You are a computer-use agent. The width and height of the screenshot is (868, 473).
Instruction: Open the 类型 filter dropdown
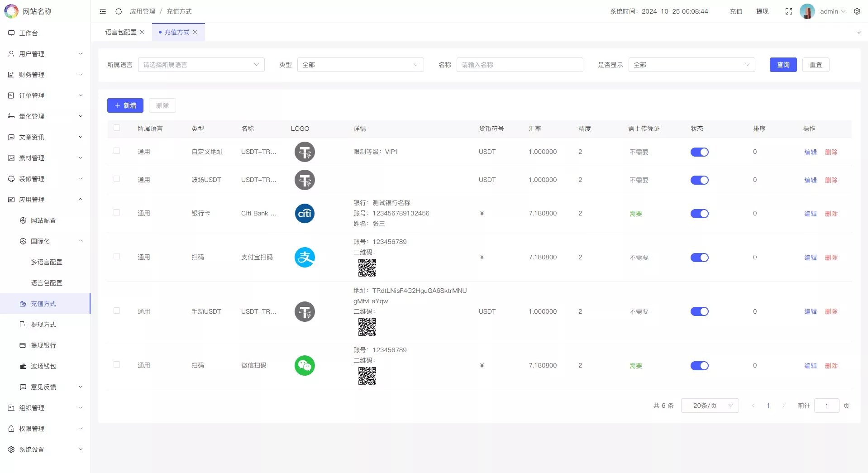coord(360,65)
